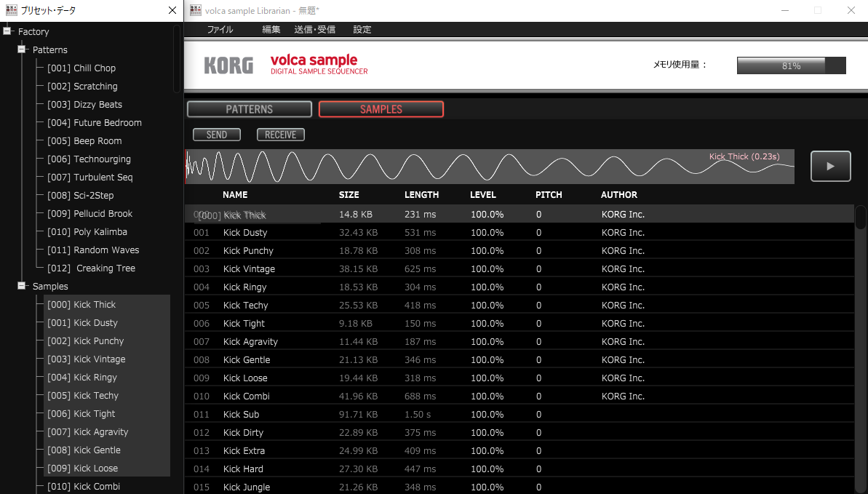Select [006] Kick Tight in preset tree
The height and width of the screenshot is (494, 868).
(x=81, y=414)
